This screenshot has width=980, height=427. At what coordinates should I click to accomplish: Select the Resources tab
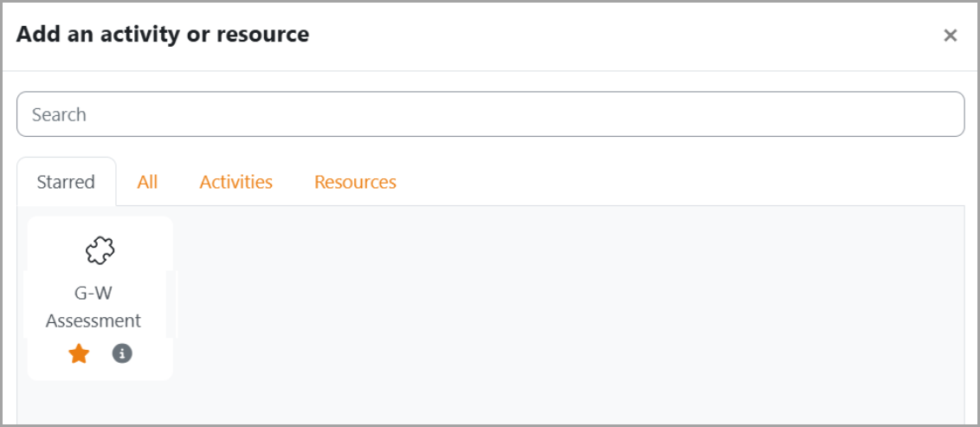[x=355, y=182]
